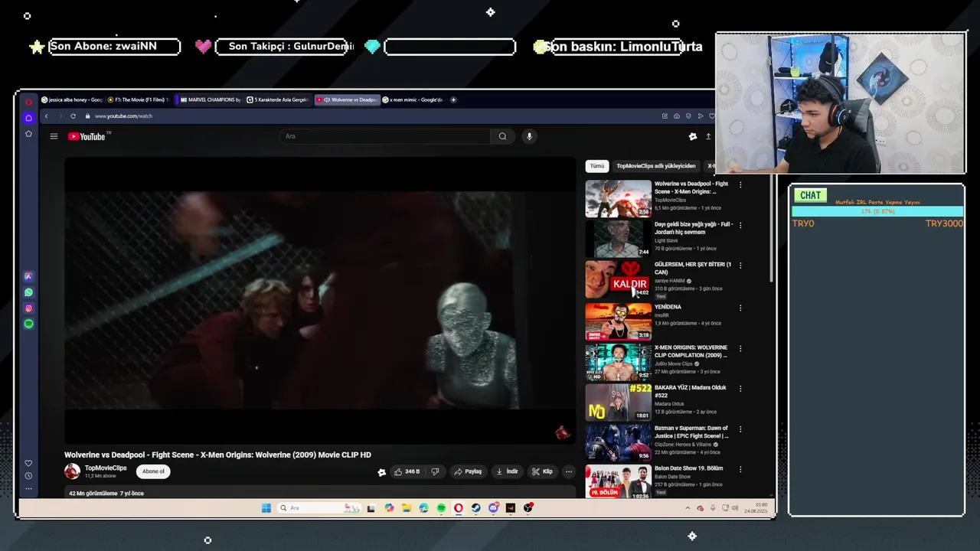Open Opera sidebar home icon
980x551 pixels.
28,118
